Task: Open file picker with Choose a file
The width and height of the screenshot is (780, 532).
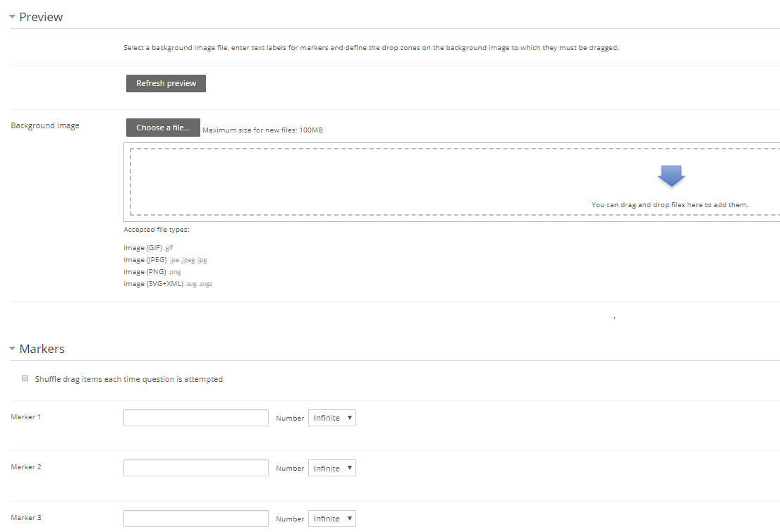Action: 163,128
